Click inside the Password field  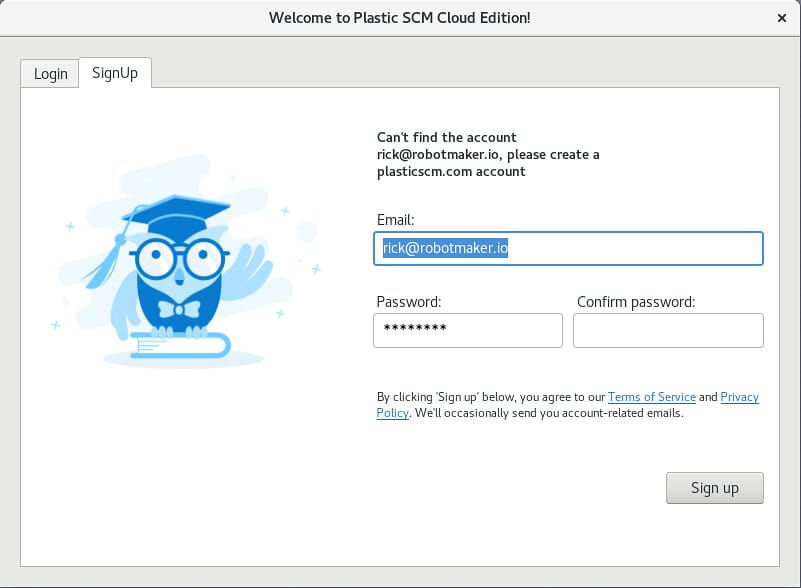467,330
